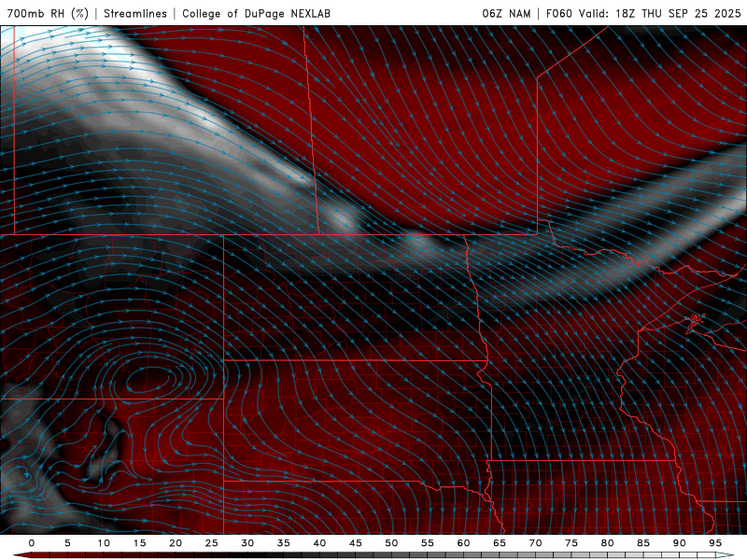Click the small island cluster in Lake Superior
Image resolution: width=747 pixels, height=560 pixels.
696,322
